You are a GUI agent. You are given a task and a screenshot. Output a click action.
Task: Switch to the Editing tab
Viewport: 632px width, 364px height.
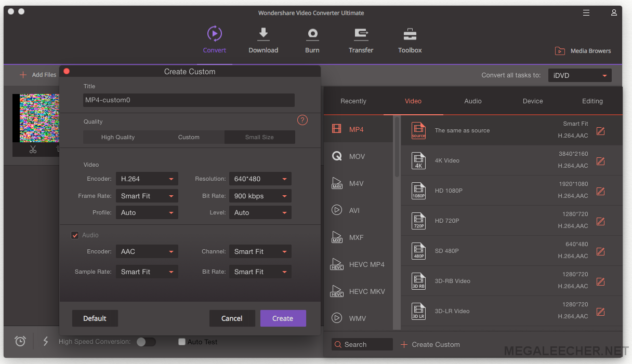tap(592, 101)
